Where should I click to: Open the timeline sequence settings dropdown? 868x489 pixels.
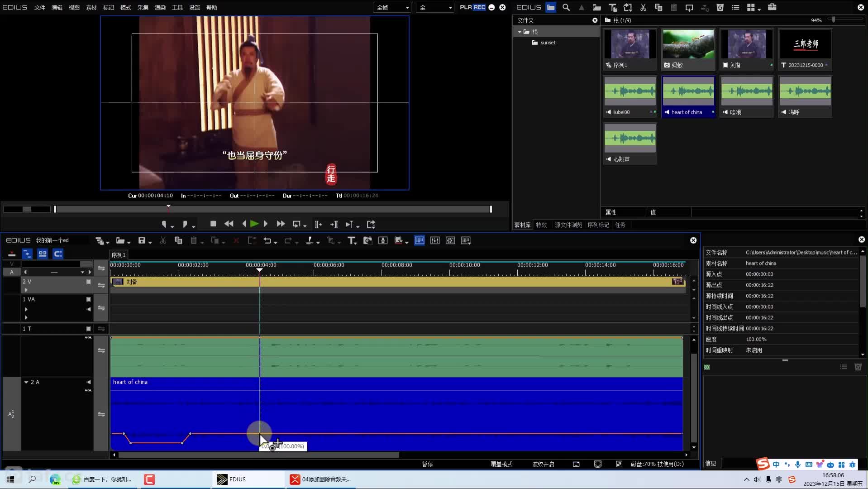tap(107, 242)
